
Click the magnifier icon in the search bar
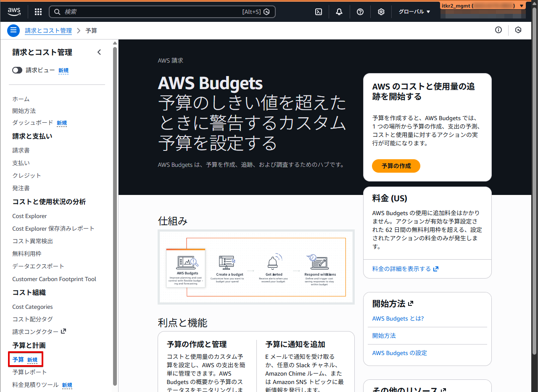click(58, 12)
